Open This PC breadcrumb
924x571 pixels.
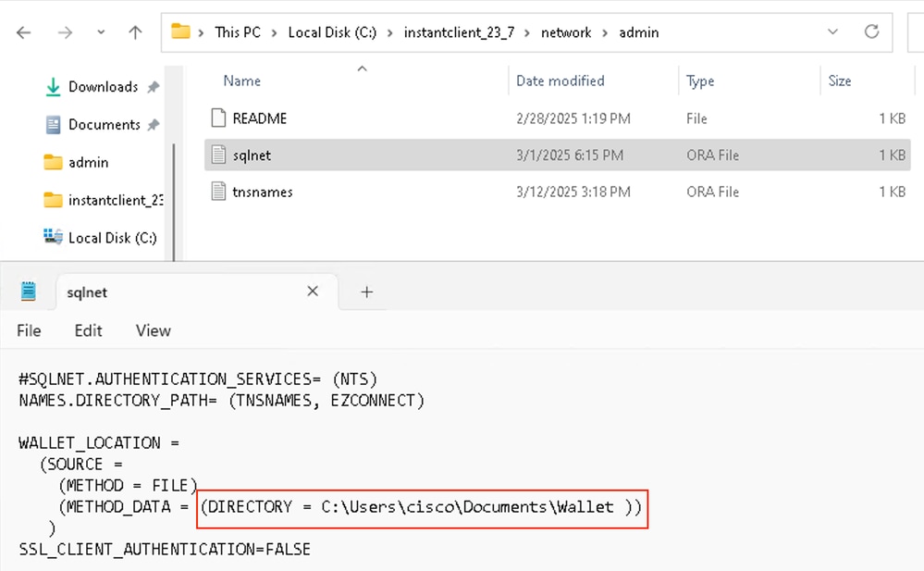238,32
